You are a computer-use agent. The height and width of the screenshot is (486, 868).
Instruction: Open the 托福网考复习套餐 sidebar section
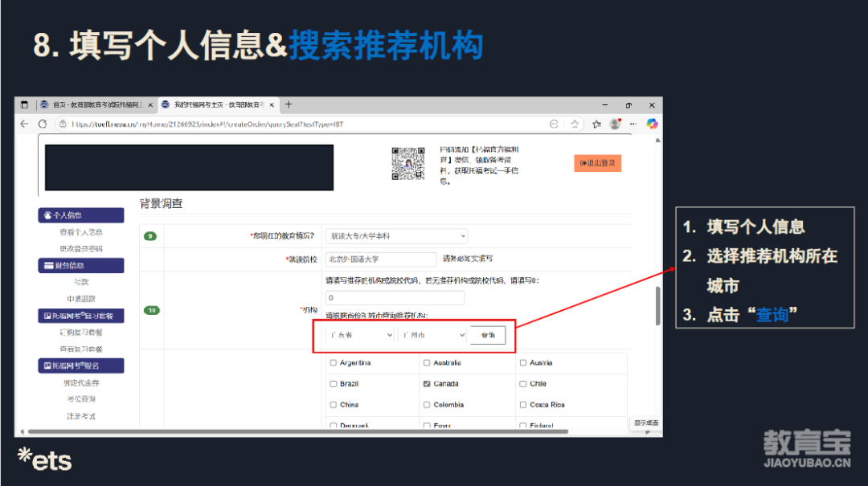pyautogui.click(x=81, y=316)
